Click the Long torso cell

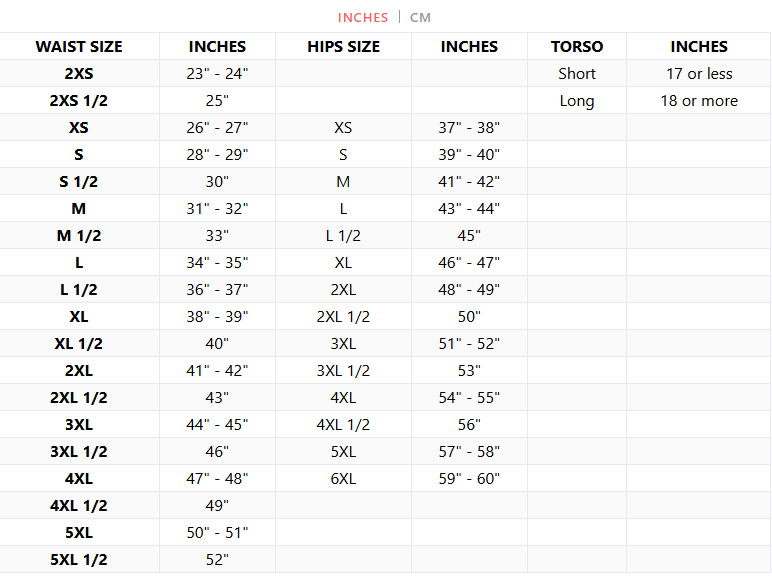point(577,101)
